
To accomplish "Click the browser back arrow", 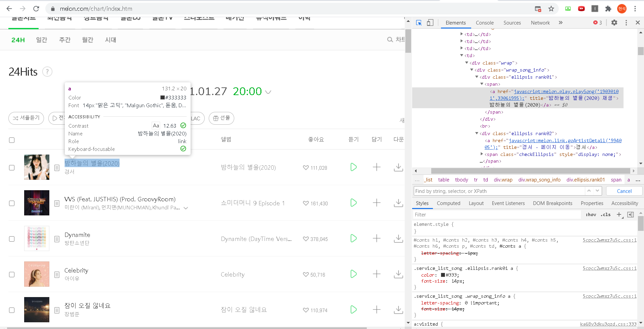I will (x=9, y=9).
